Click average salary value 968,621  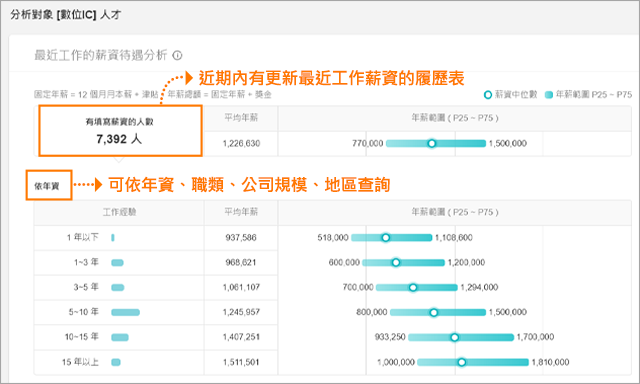coord(241,262)
